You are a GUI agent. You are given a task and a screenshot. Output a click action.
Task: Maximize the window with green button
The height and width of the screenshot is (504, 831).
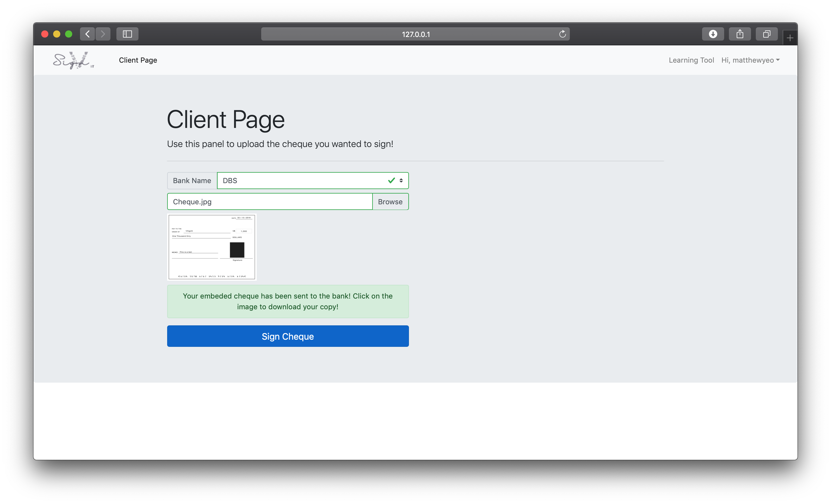pyautogui.click(x=69, y=34)
